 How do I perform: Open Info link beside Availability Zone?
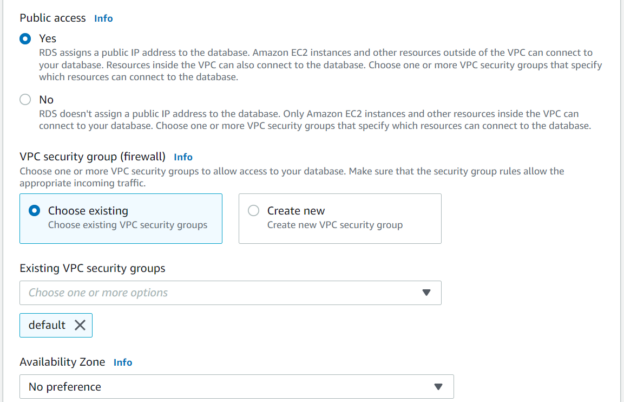click(x=122, y=362)
